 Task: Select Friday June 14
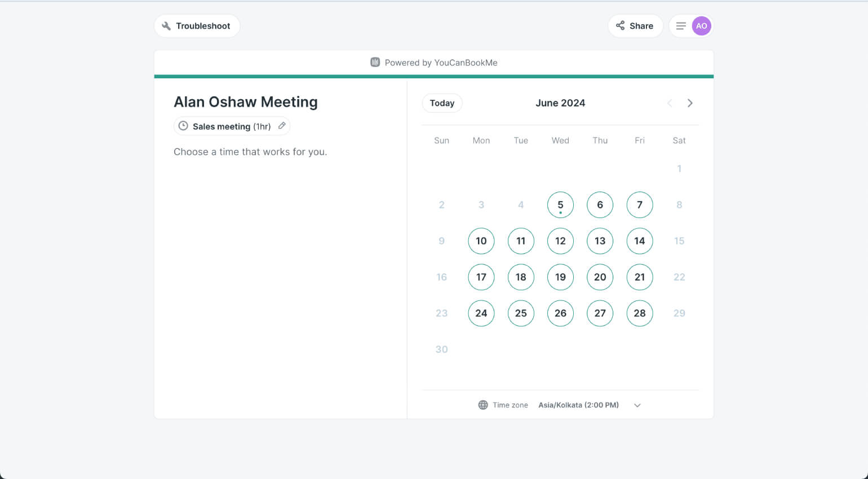[x=640, y=241]
